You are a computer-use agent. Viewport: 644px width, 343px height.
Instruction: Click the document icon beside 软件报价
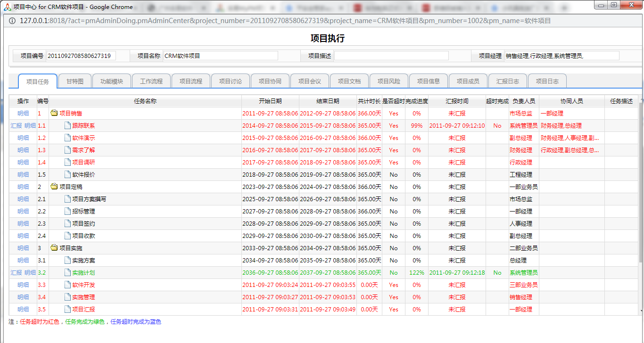(67, 174)
